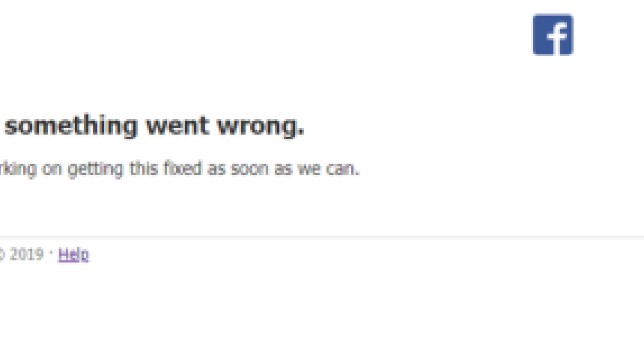
Task: Click the word 'can.' ending the message
Action: point(343,169)
